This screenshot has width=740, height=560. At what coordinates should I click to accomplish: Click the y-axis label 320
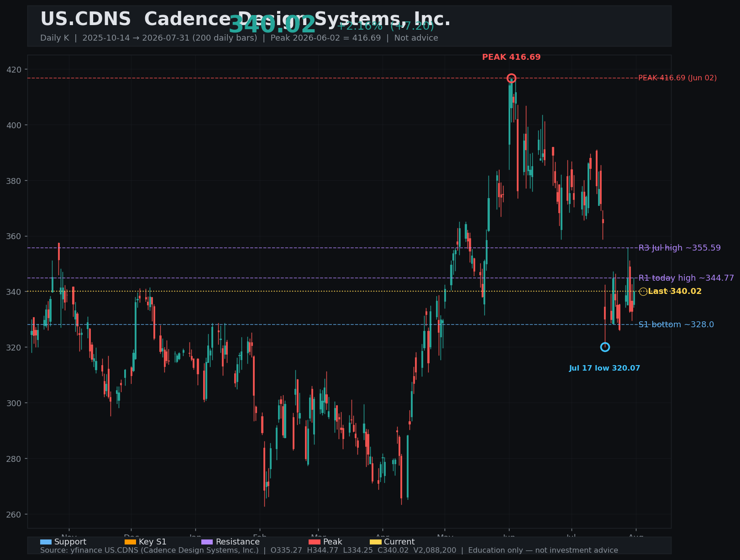15,347
